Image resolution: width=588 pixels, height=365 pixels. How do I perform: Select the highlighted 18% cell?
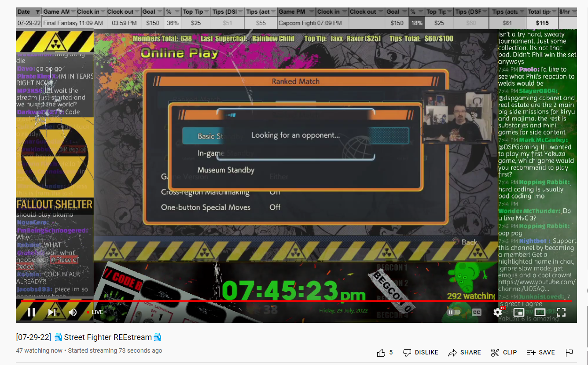point(416,23)
